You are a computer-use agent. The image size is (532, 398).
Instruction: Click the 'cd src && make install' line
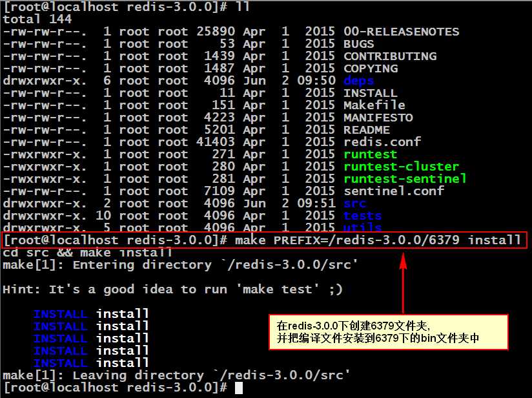pos(87,253)
